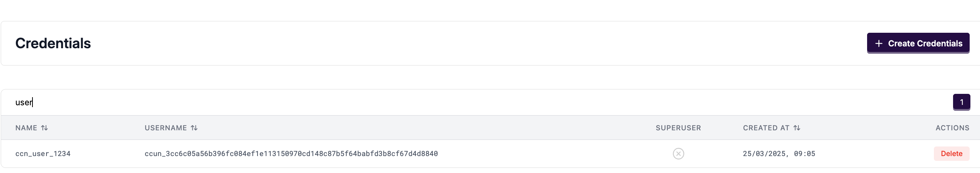Sort by NAME using its arrows icon

(45, 128)
